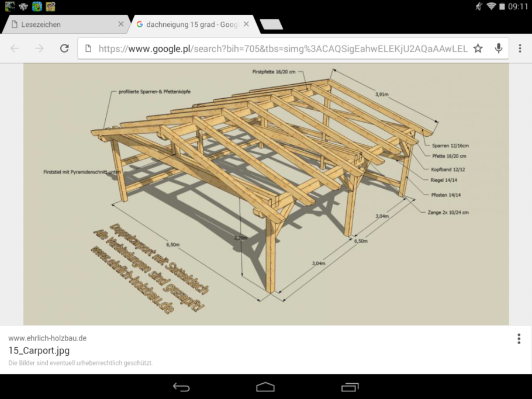Open the image options three-dot menu
This screenshot has height=399, width=532.
519,339
